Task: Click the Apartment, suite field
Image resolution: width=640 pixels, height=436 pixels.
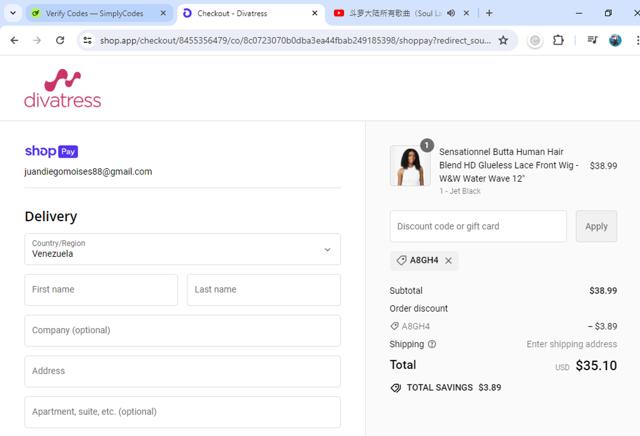Action: coord(182,412)
